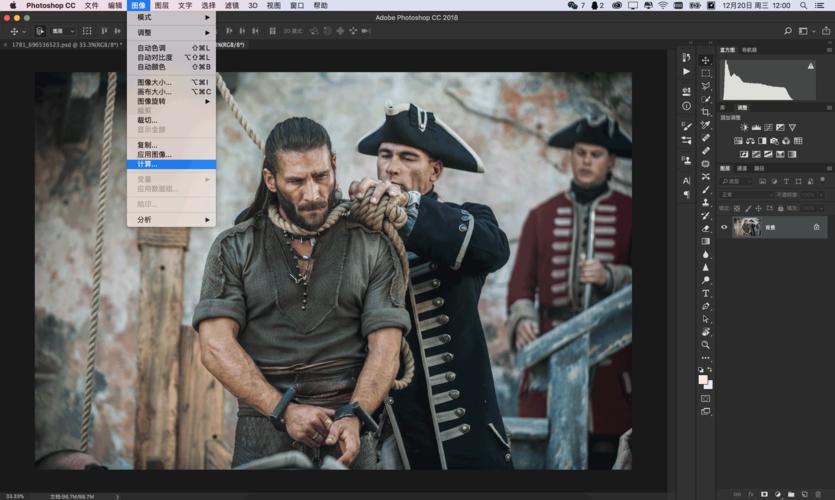Choose 画布大小... menu item

click(171, 92)
